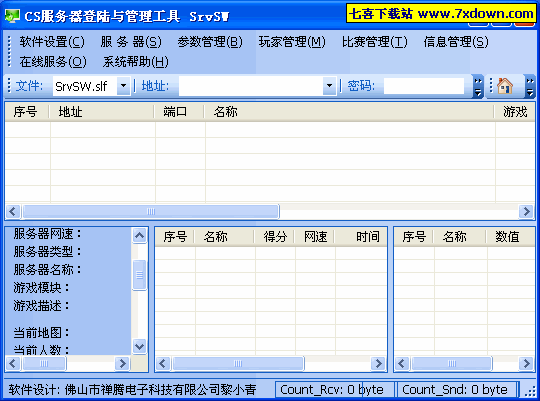
Task: Expand toolbar overflow chevron next to home icon
Action: coord(530,86)
